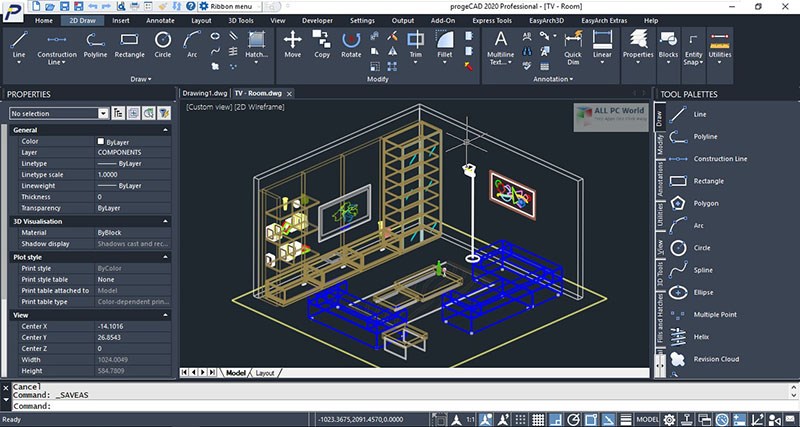
Task: Activate the Circle tool in the ribbon
Action: pyautogui.click(x=163, y=45)
